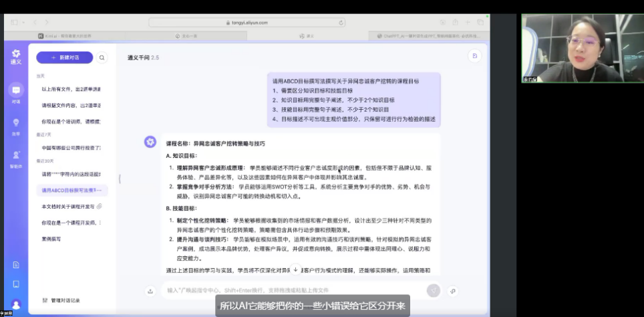This screenshot has width=644, height=317.
Task: Open 智能体 agents section in sidebar
Action: pyautogui.click(x=16, y=158)
